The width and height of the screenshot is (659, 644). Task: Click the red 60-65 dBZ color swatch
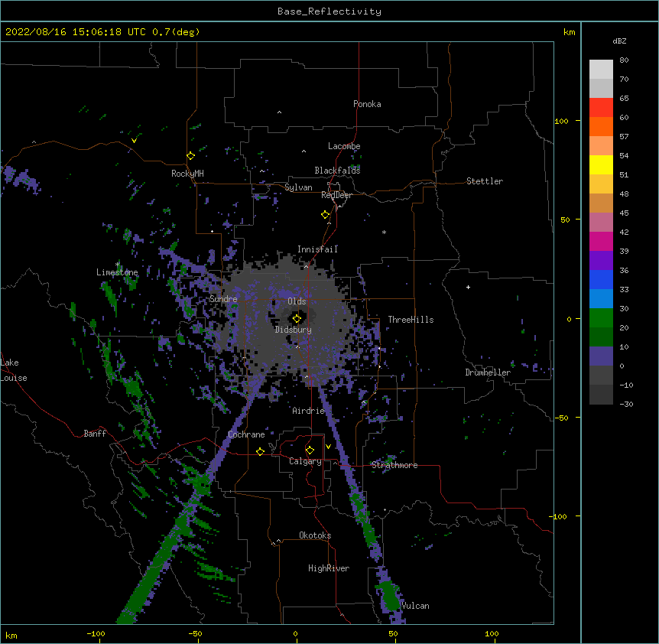(601, 108)
